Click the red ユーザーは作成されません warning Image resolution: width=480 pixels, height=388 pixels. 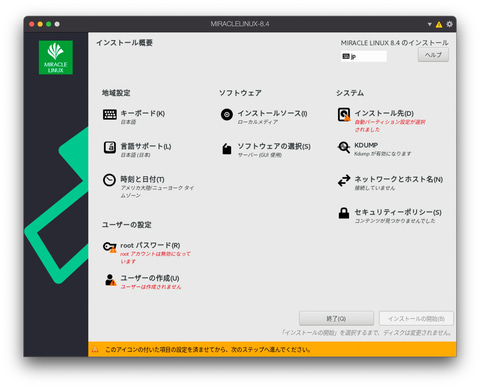click(151, 287)
